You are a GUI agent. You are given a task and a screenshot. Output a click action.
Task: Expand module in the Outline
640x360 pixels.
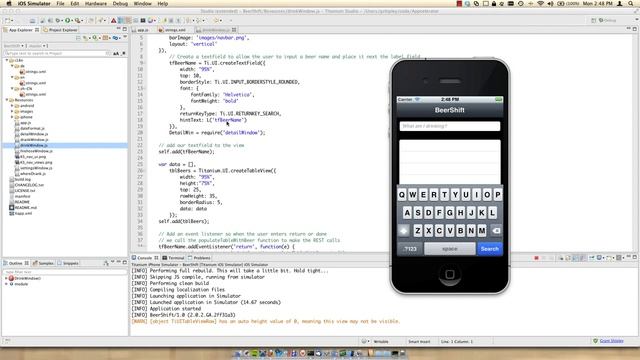coord(6,284)
